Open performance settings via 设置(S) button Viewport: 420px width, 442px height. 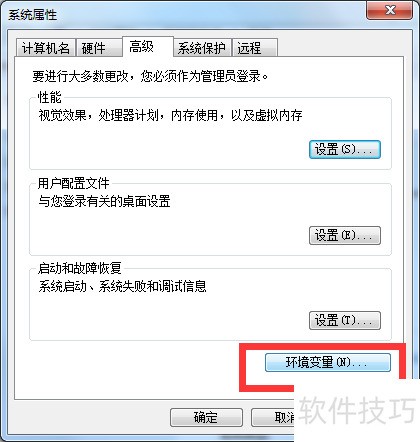(345, 149)
